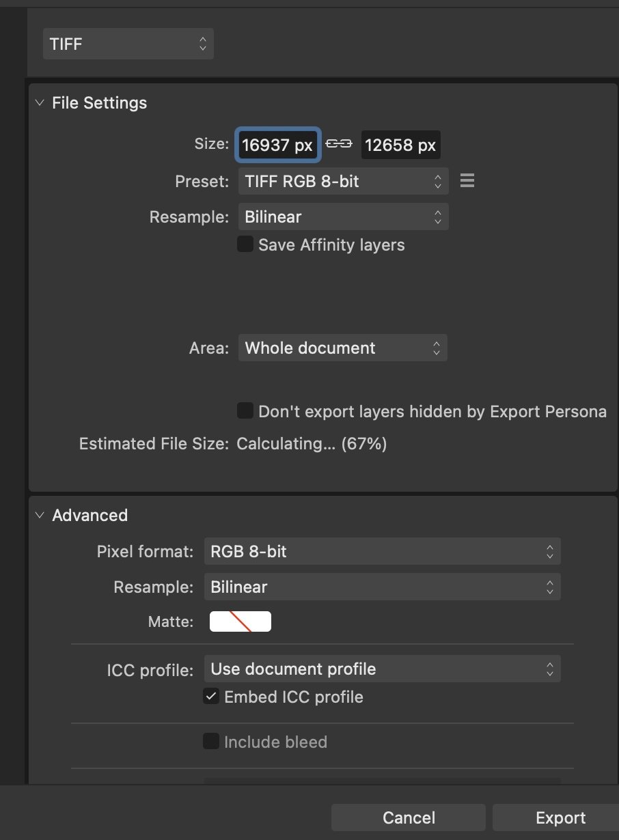The image size is (619, 840).
Task: Uncheck Embed ICC profile
Action: tap(212, 697)
